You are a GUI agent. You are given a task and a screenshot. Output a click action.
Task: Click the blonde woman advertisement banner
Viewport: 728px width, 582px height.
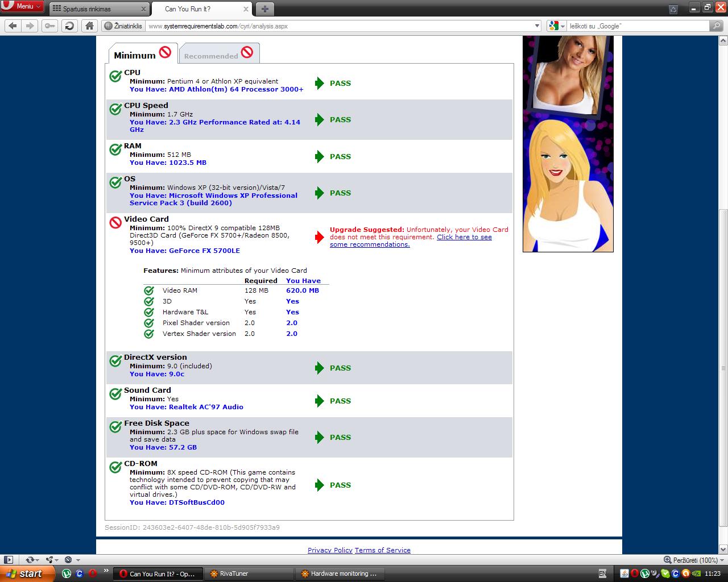[568, 144]
